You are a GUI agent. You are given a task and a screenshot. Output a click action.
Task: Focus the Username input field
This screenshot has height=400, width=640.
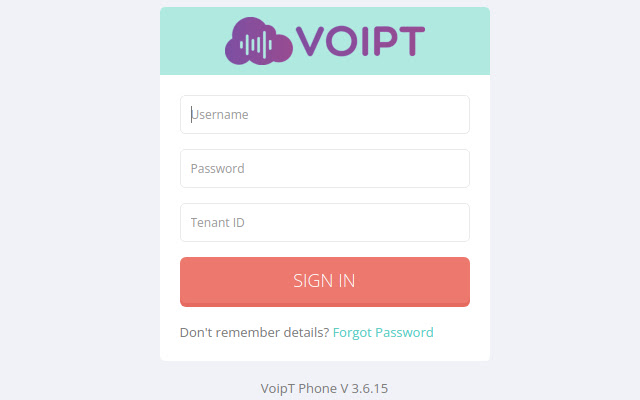[x=325, y=114]
